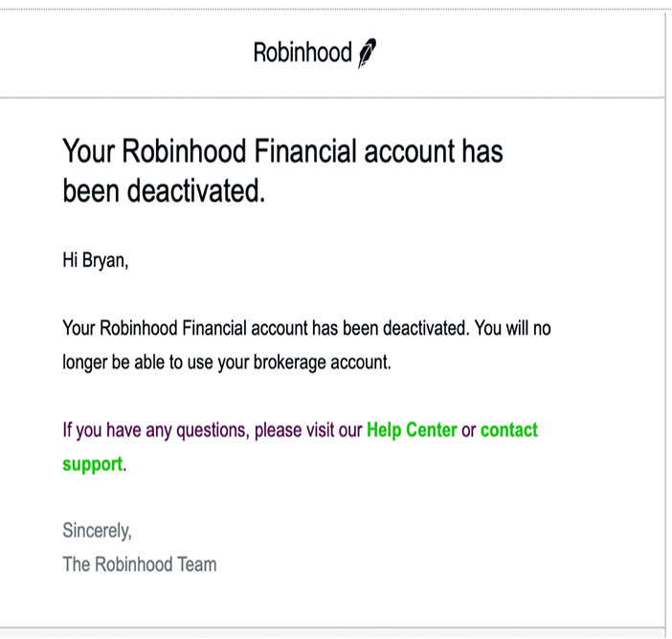
Task: Click "The Robinhood Team" signature
Action: 140,564
